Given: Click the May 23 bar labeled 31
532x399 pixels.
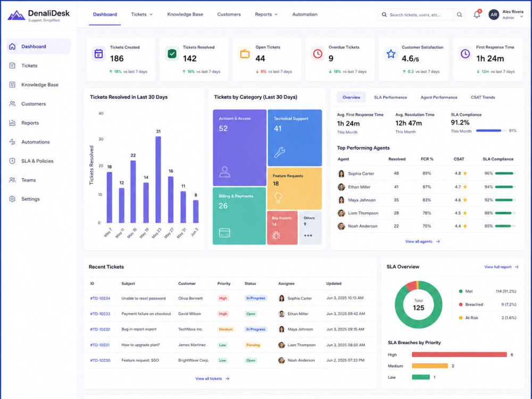Looking at the screenshot, I should pos(158,179).
